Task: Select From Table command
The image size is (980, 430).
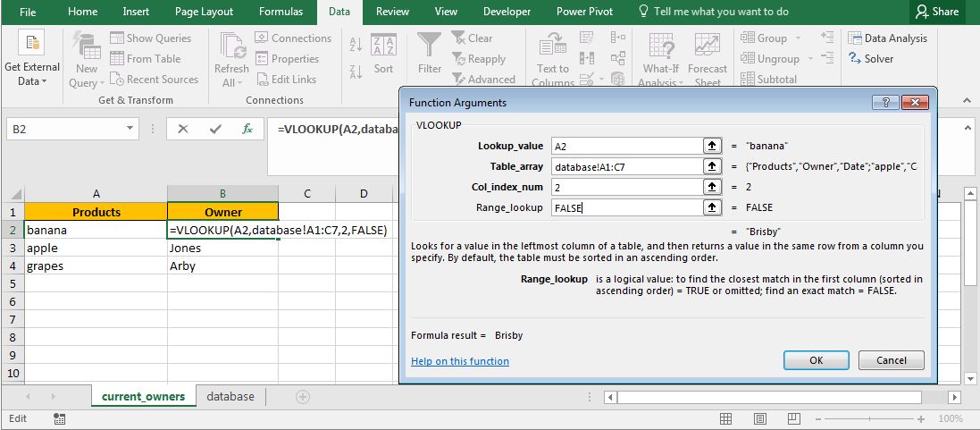Action: [145, 59]
